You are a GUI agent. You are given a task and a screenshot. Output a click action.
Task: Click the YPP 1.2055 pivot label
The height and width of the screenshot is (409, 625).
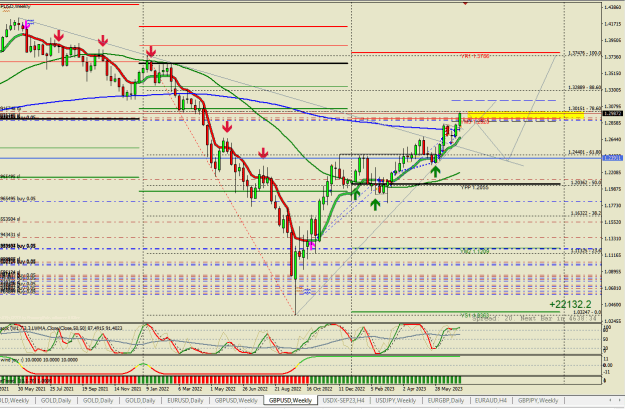click(475, 187)
